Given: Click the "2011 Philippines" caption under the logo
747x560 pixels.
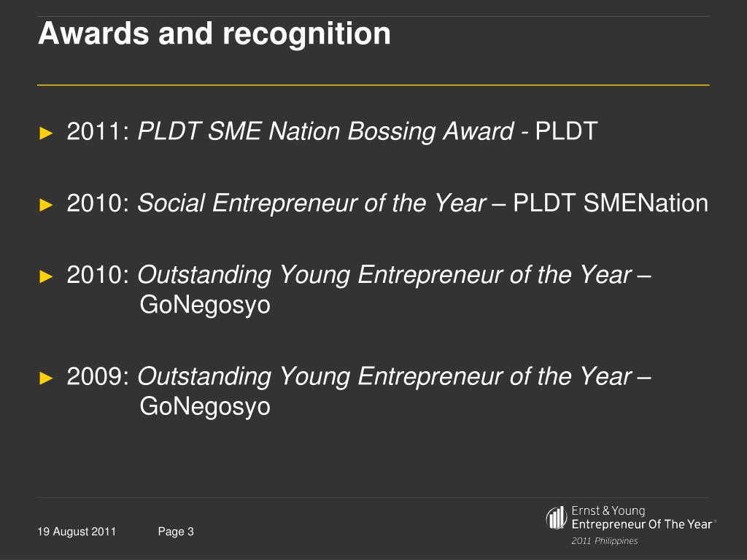Looking at the screenshot, I should pos(604,541).
